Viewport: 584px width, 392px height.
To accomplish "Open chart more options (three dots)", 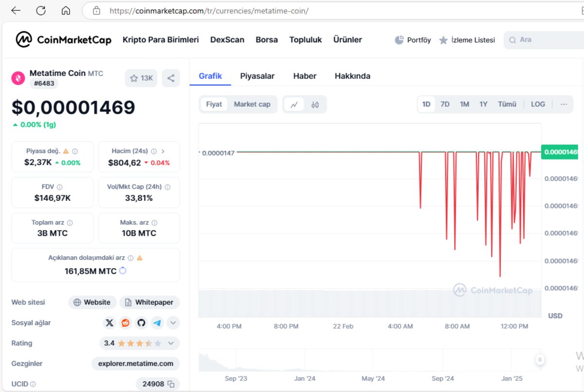I will [x=564, y=104].
